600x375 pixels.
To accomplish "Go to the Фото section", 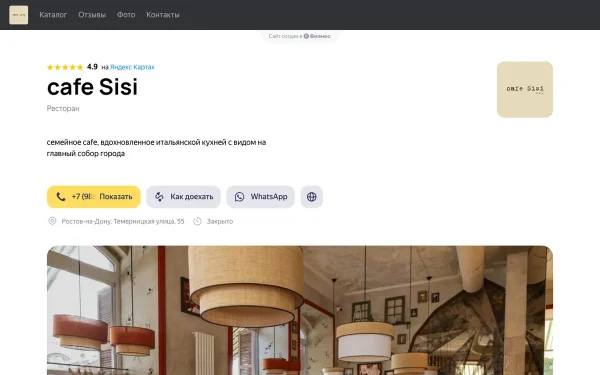I will click(126, 15).
